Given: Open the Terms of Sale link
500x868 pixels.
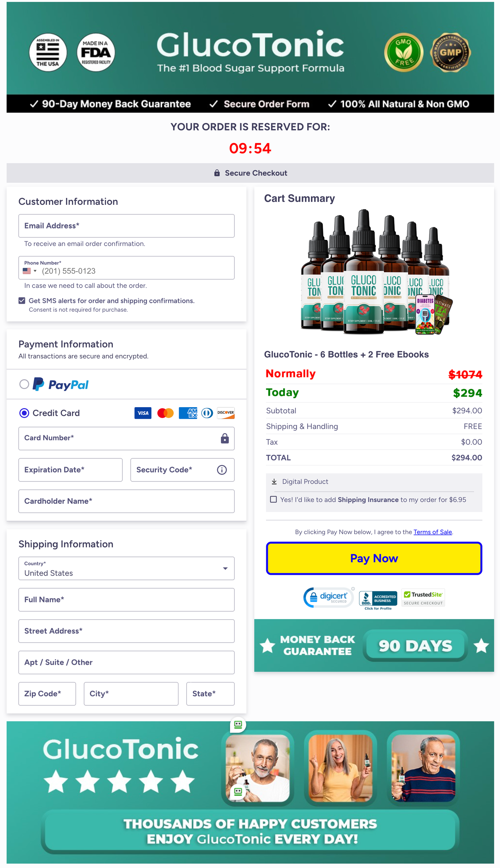Looking at the screenshot, I should (x=432, y=532).
